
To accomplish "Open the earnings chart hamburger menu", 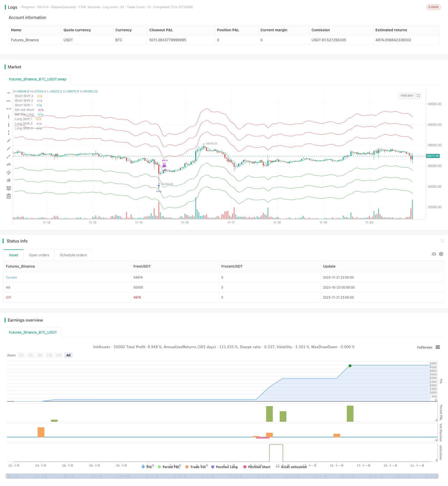I will (x=438, y=347).
